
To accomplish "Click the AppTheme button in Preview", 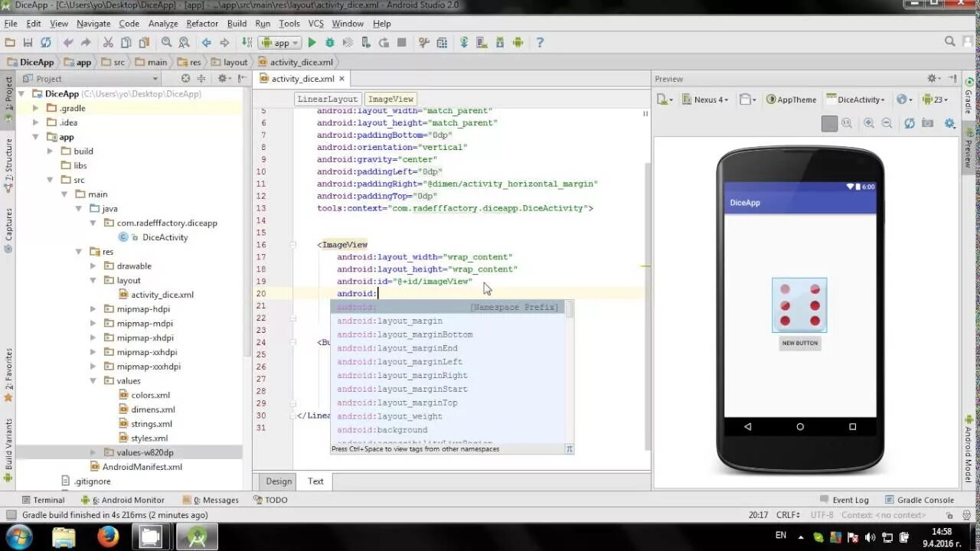I will click(x=791, y=99).
